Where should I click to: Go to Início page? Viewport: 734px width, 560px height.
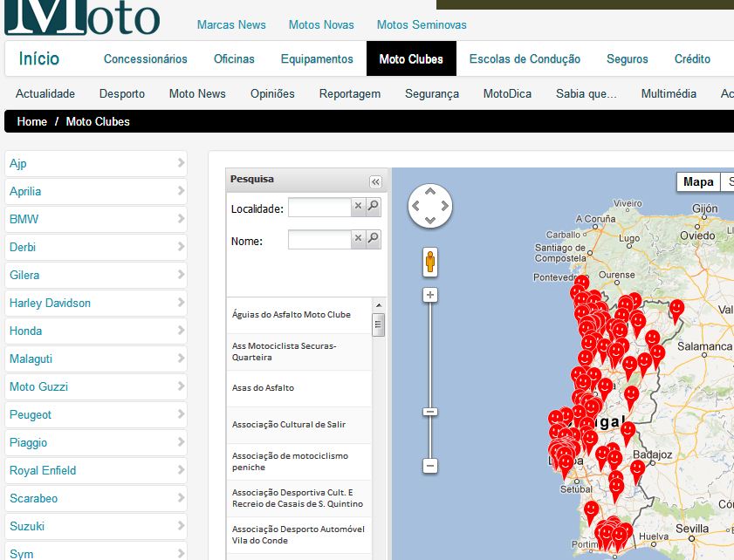click(x=39, y=59)
